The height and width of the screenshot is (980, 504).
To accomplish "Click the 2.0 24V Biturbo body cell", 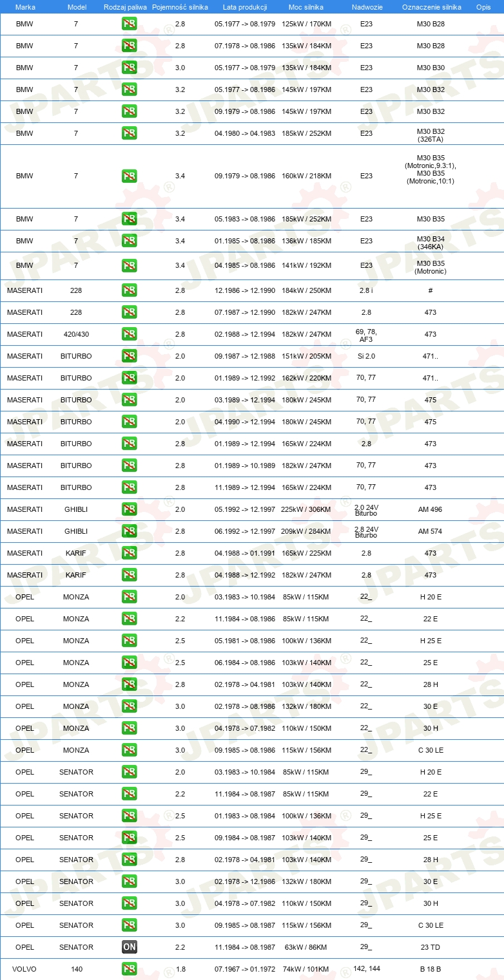I will pyautogui.click(x=366, y=510).
